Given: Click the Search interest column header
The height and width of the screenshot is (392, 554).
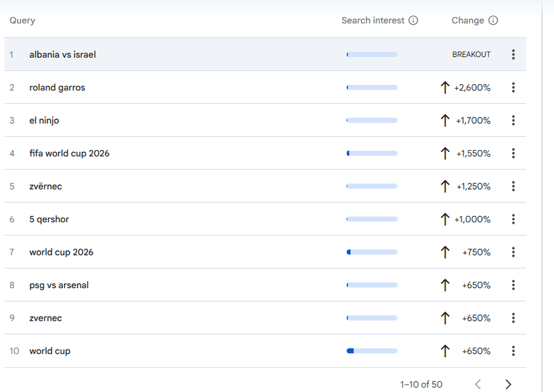Looking at the screenshot, I should [373, 20].
